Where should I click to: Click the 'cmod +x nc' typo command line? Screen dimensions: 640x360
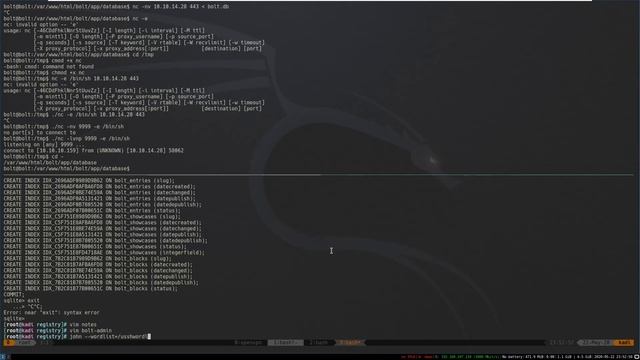click(x=42, y=60)
